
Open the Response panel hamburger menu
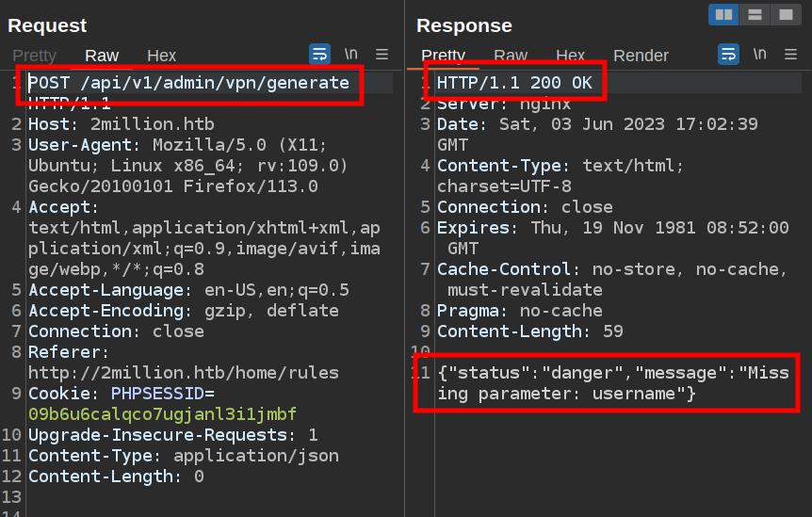pos(790,55)
